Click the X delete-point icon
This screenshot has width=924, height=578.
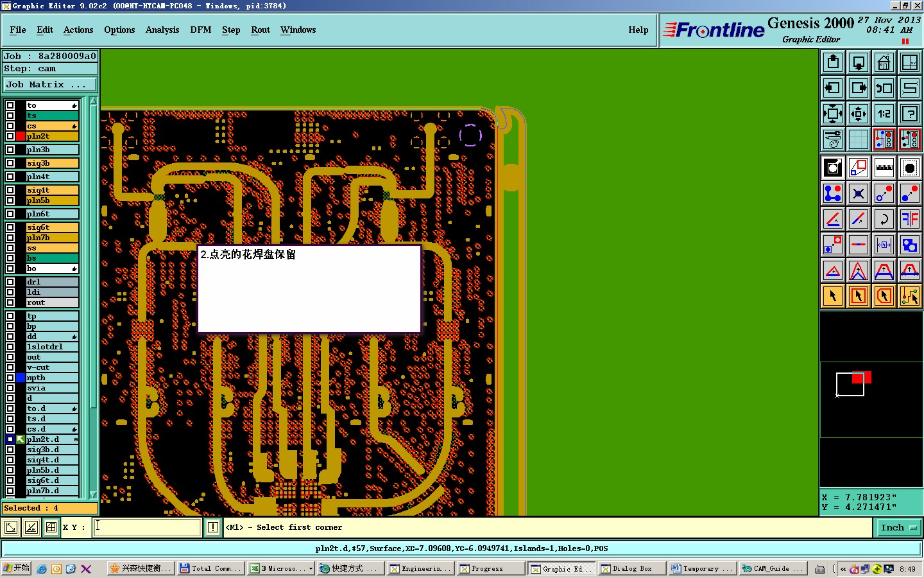click(x=859, y=193)
